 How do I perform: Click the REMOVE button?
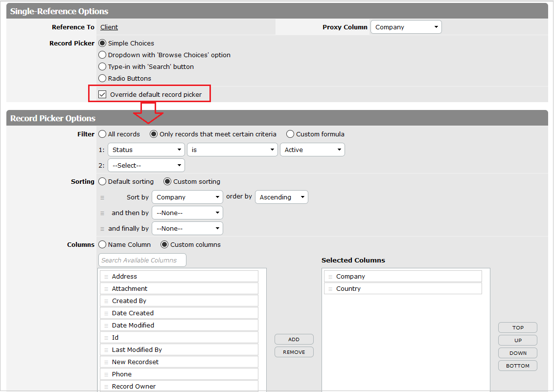pos(294,352)
